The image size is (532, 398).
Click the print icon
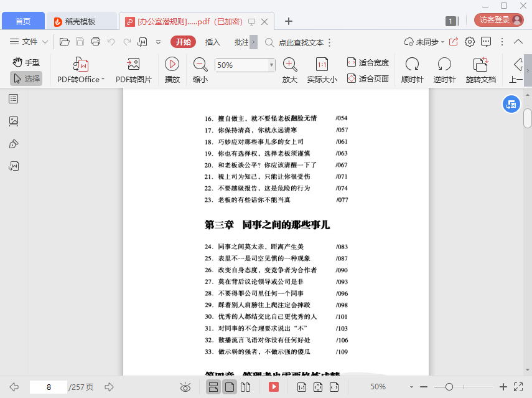click(x=96, y=42)
